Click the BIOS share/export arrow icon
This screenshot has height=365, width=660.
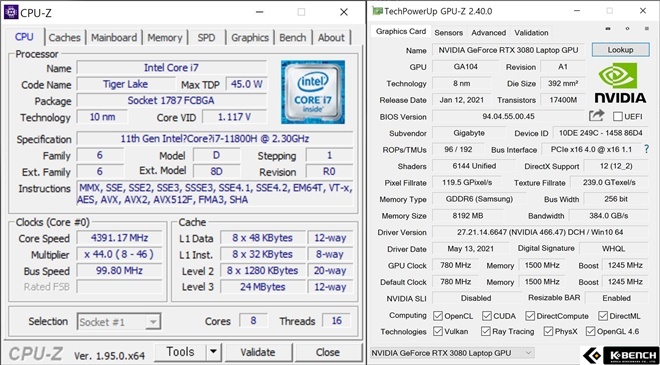pyautogui.click(x=596, y=116)
